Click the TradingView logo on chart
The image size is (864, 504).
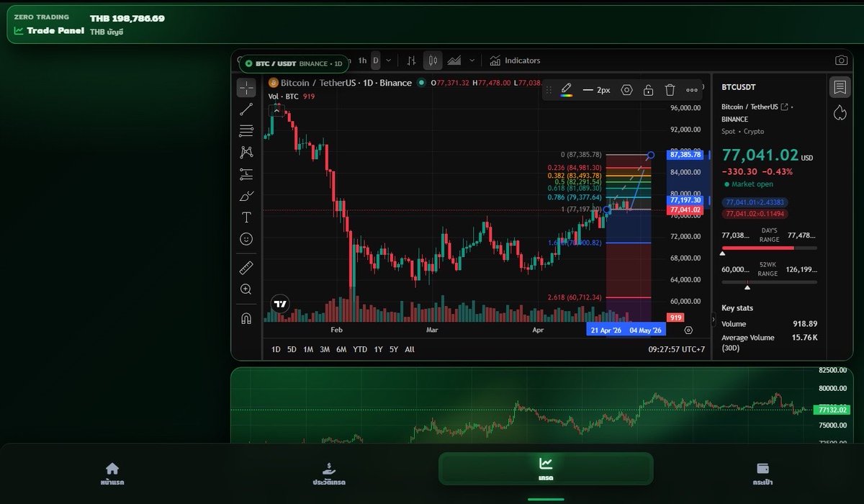point(281,304)
